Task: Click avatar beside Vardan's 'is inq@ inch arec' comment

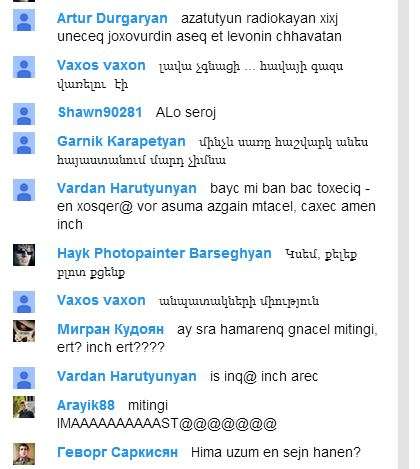Action: 24,378
